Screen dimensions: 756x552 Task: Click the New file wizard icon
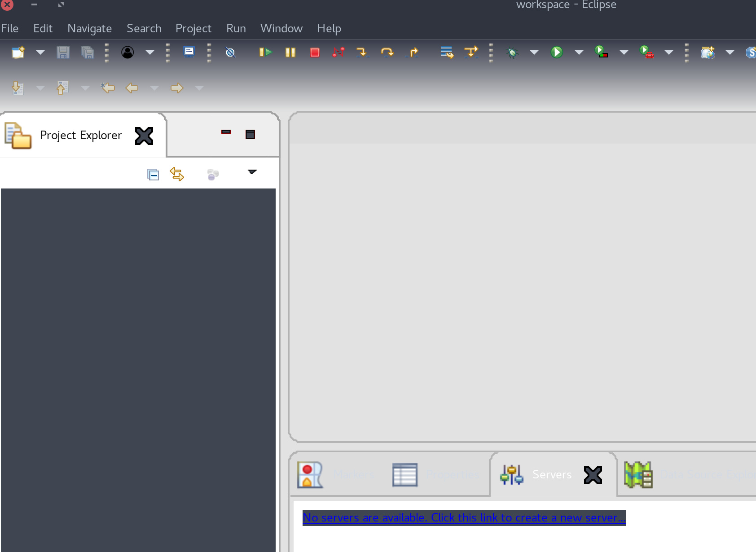(18, 52)
